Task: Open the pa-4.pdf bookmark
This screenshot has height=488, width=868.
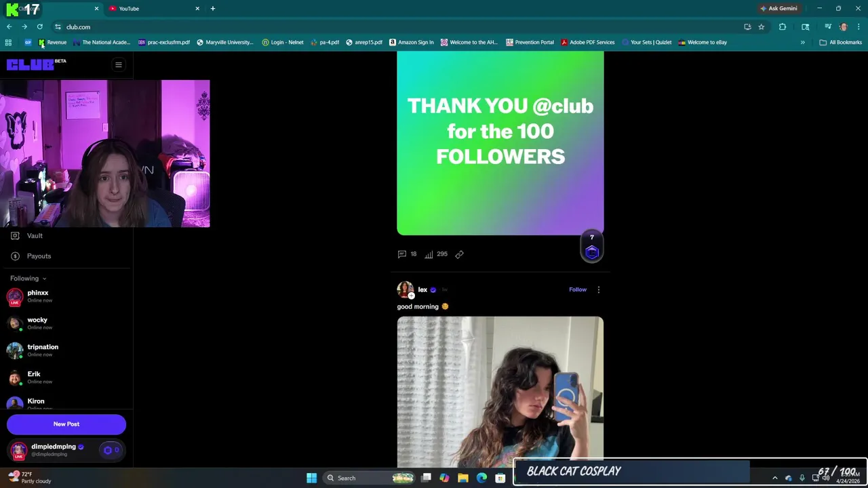Action: (325, 43)
